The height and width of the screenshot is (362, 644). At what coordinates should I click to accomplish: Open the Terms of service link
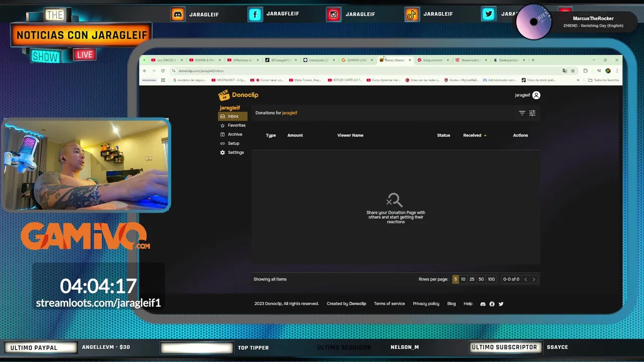click(389, 304)
